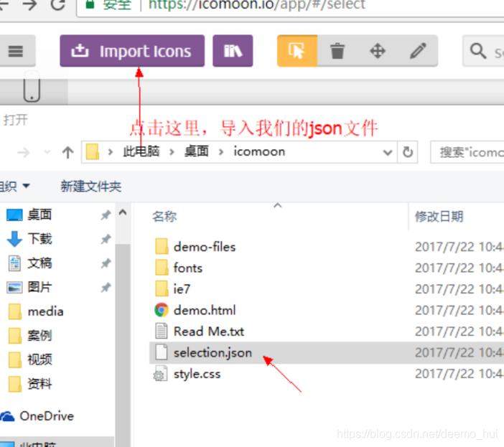This screenshot has width=504, height=447.
Task: Sort by 名称 column header
Action: (164, 217)
